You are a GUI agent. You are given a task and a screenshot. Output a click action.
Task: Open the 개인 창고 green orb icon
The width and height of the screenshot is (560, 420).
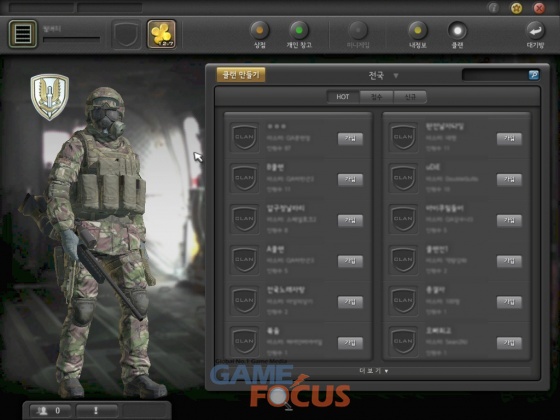tap(299, 30)
